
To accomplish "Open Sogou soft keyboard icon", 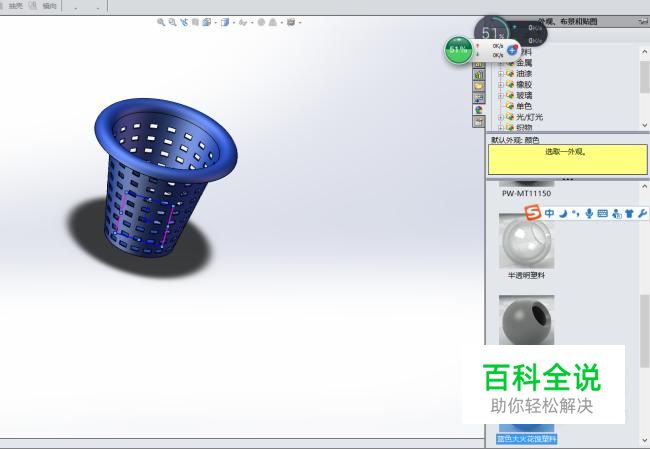I will [603, 214].
